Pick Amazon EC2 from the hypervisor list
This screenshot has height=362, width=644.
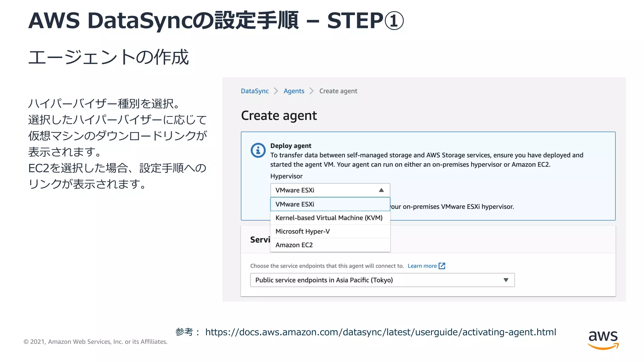(330, 245)
